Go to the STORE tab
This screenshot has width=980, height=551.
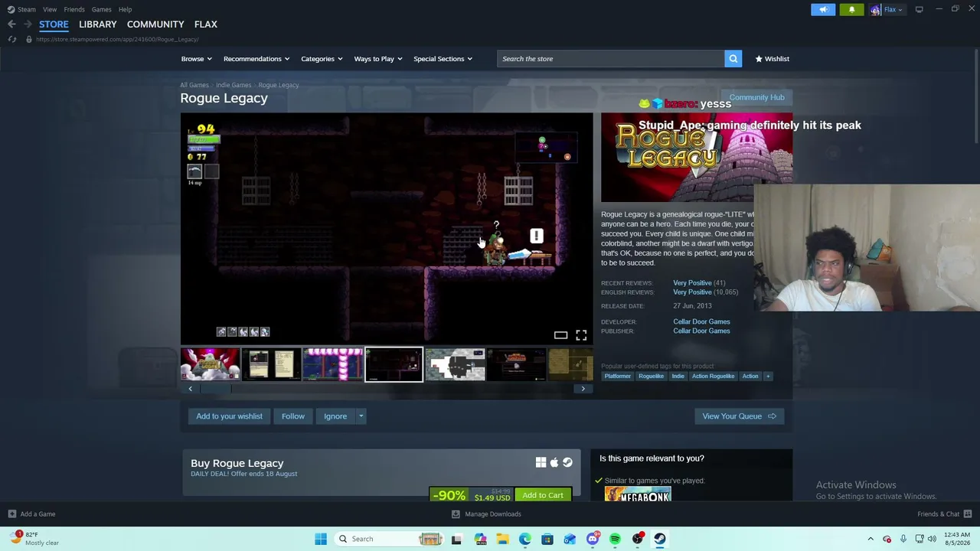point(54,24)
